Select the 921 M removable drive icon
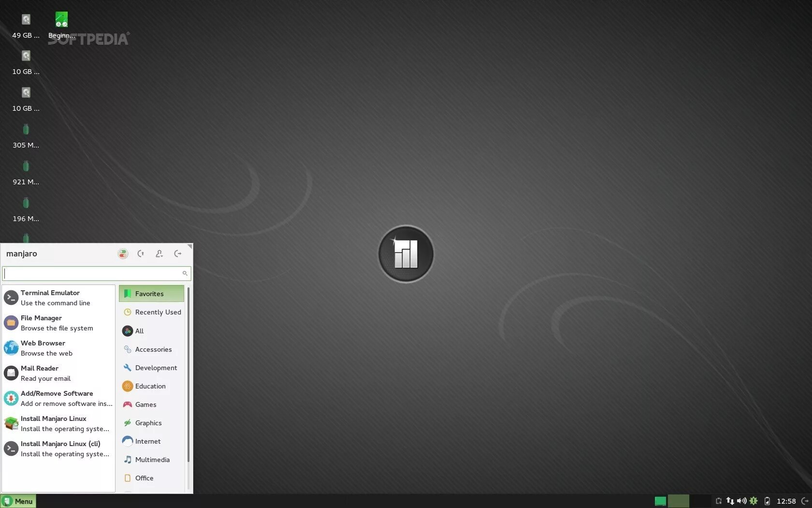This screenshot has height=508, width=812. [26, 173]
